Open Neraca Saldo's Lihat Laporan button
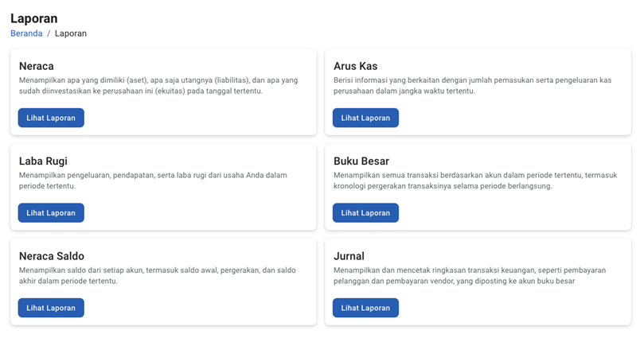Image resolution: width=644 pixels, height=338 pixels. (x=51, y=308)
